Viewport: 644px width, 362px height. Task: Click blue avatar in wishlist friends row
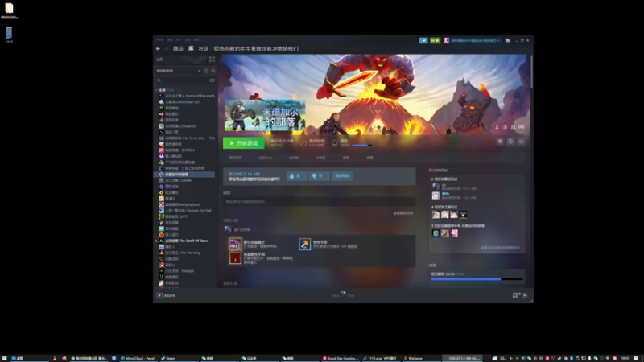point(436,233)
